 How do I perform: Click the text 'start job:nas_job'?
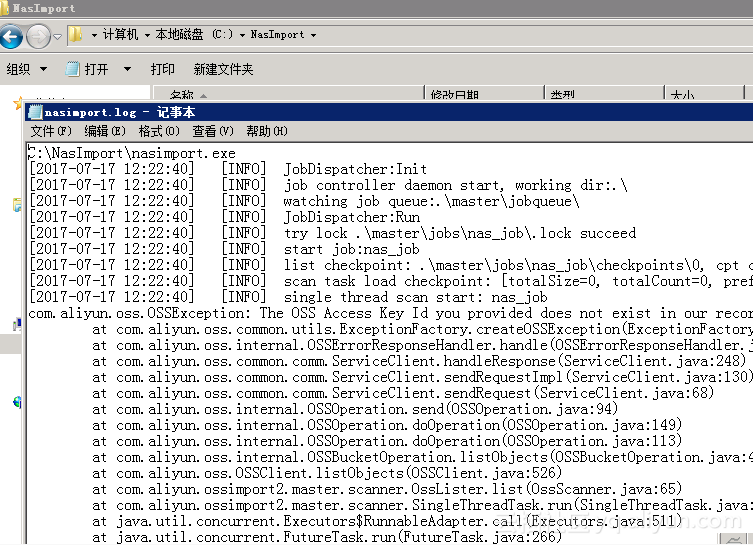pos(352,249)
